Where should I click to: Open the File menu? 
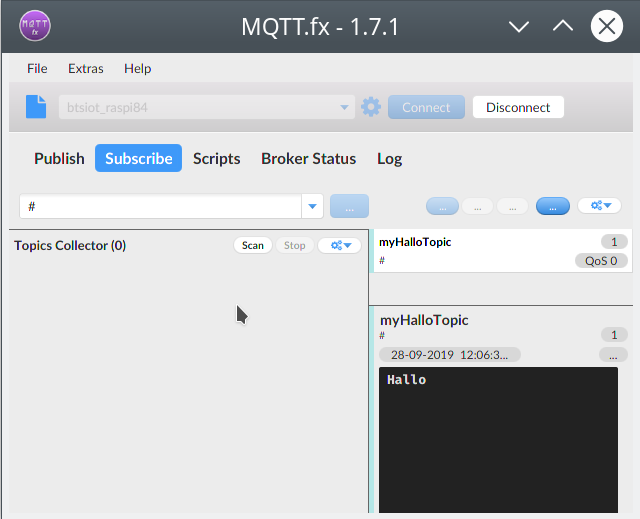[x=37, y=69]
